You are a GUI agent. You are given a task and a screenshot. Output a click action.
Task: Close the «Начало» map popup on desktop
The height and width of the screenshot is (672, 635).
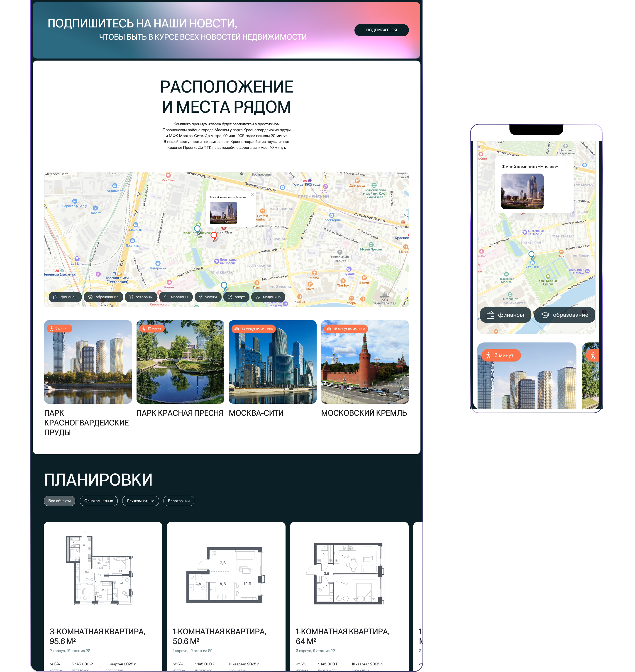click(x=252, y=195)
